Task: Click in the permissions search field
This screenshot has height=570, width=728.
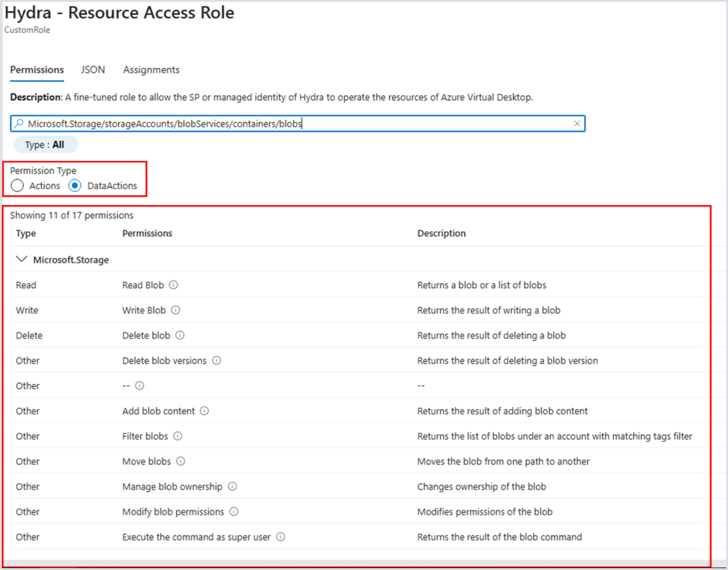Action: click(x=297, y=123)
